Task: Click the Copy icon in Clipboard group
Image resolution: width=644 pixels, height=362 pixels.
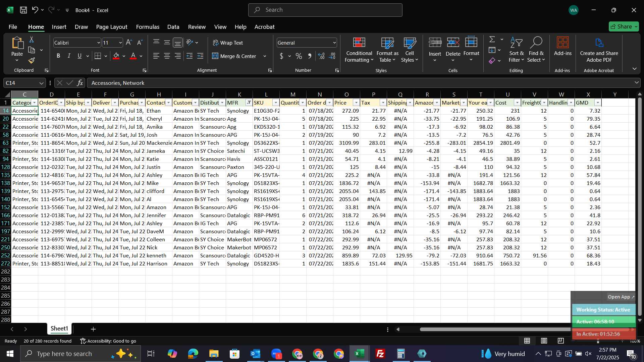Action: [x=32, y=50]
